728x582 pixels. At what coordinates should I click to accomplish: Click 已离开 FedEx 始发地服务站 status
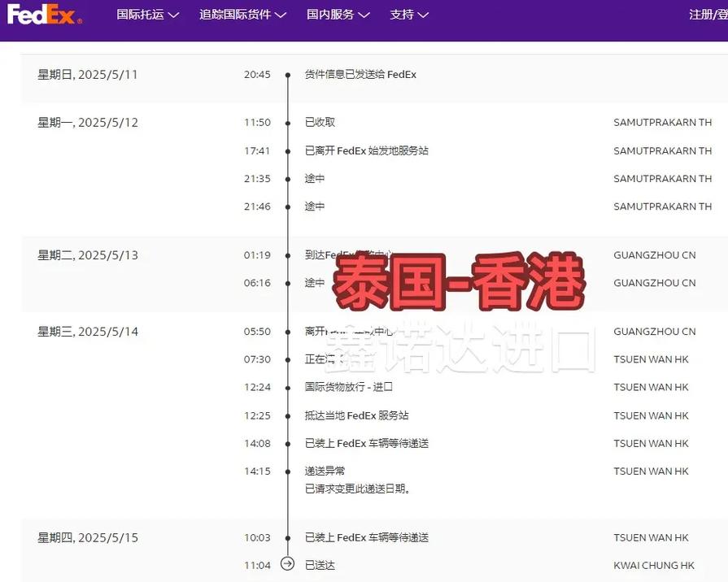point(366,151)
